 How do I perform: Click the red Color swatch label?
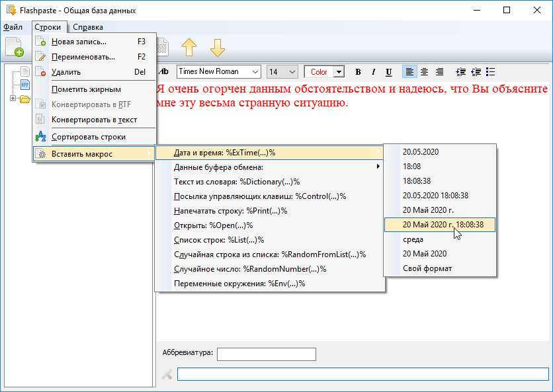point(319,72)
